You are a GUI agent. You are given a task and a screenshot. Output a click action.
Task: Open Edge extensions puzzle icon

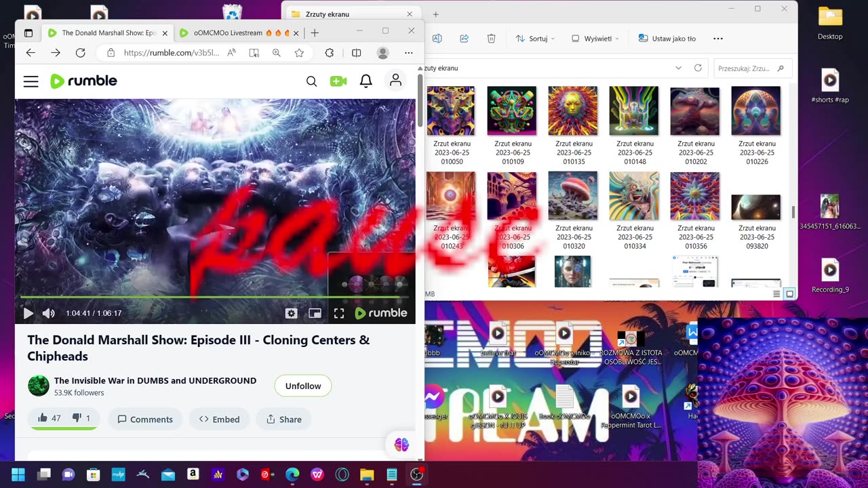[x=330, y=52]
